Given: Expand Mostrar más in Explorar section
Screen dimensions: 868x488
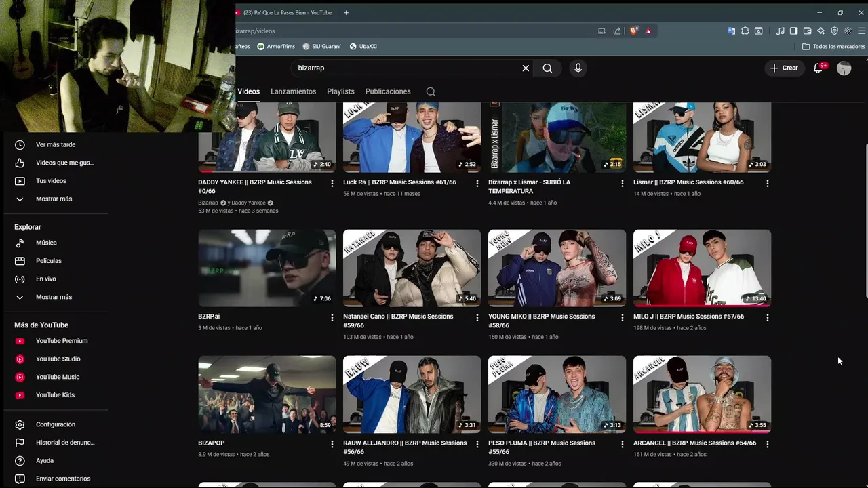Looking at the screenshot, I should click(x=55, y=297).
